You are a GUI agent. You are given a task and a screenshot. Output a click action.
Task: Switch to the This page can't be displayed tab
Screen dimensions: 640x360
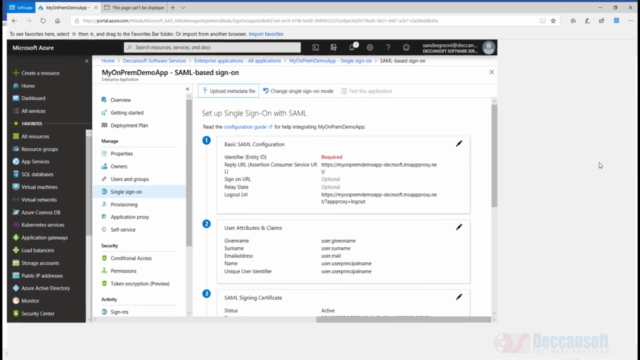click(134, 8)
